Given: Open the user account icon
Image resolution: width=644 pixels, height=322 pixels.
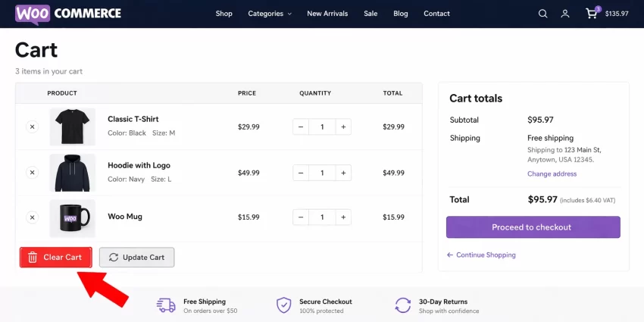Looking at the screenshot, I should coord(565,14).
